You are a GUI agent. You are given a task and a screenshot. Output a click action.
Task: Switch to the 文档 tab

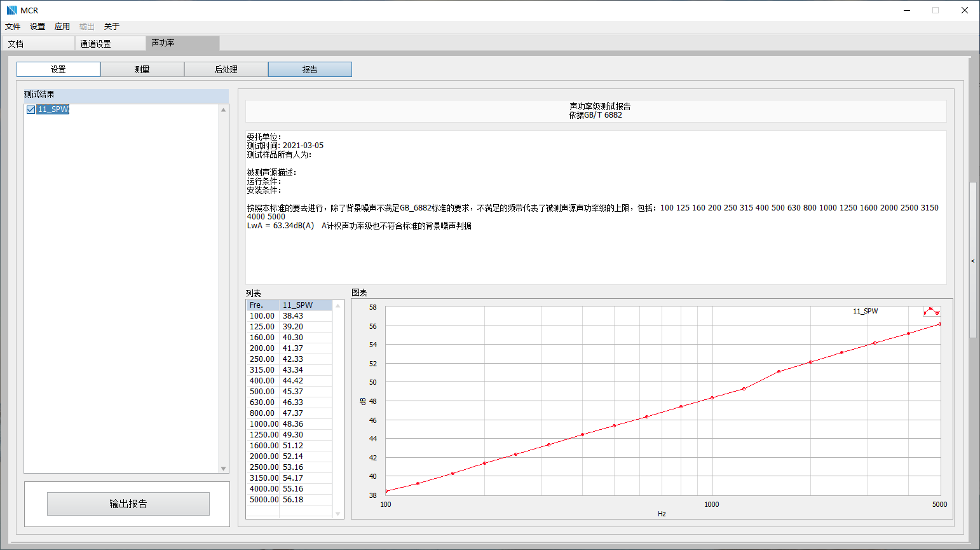point(16,44)
